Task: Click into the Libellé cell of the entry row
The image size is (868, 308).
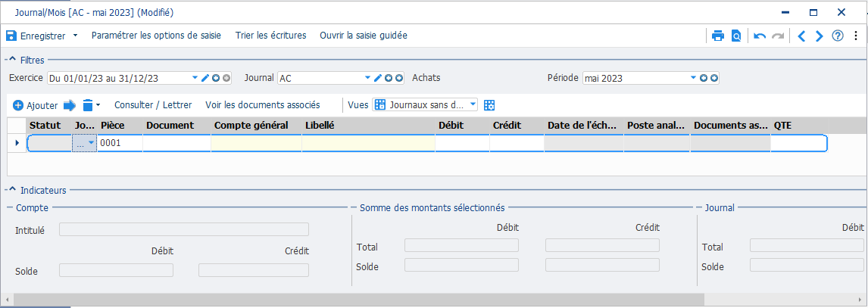Action: [368, 143]
